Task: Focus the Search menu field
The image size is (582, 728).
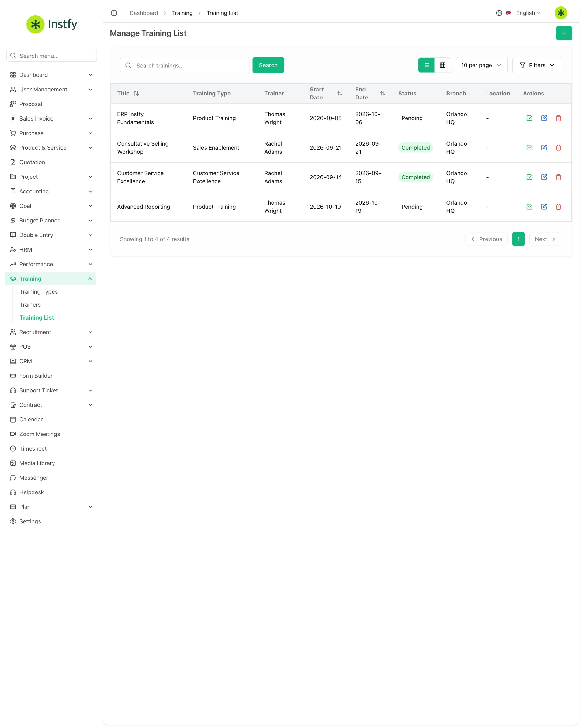Action: [x=52, y=56]
